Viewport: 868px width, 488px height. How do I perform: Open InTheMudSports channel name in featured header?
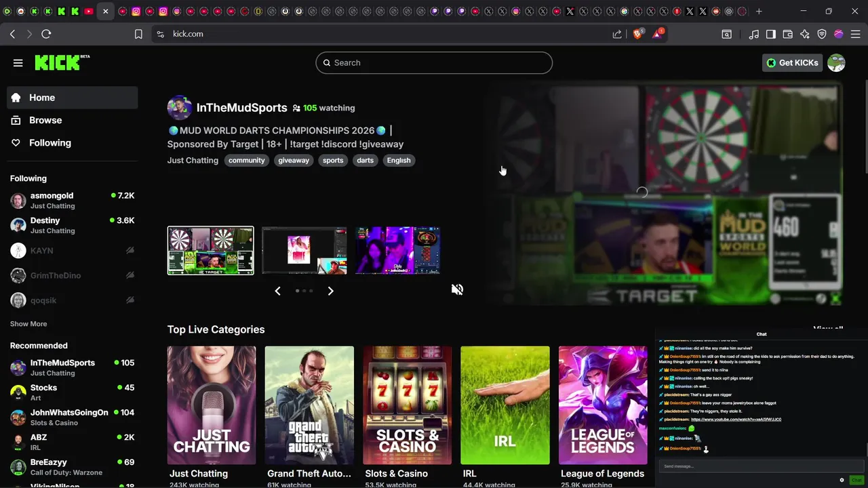click(241, 108)
